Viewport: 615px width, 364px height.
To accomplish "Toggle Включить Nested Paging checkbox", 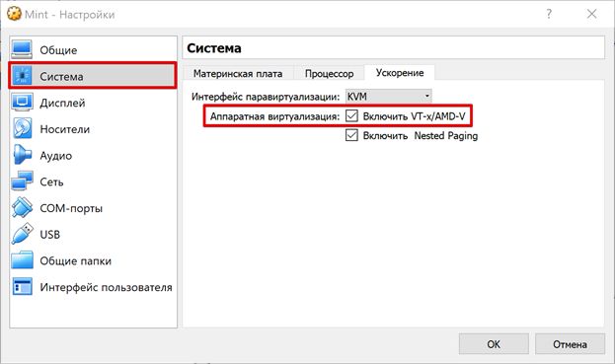I will (x=351, y=135).
